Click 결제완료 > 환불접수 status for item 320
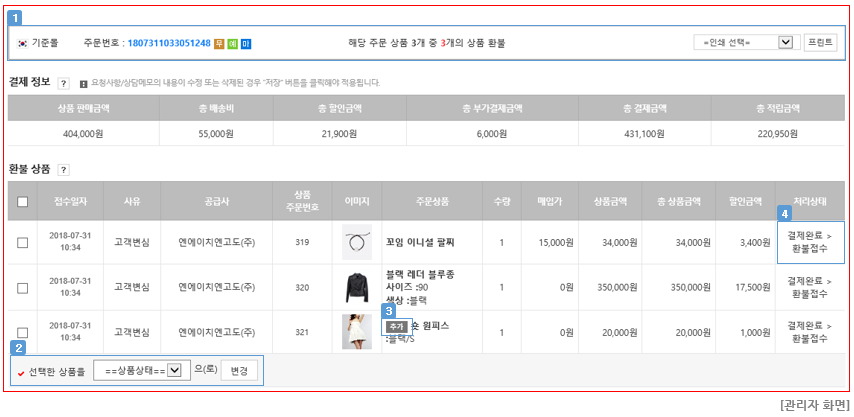 810,287
